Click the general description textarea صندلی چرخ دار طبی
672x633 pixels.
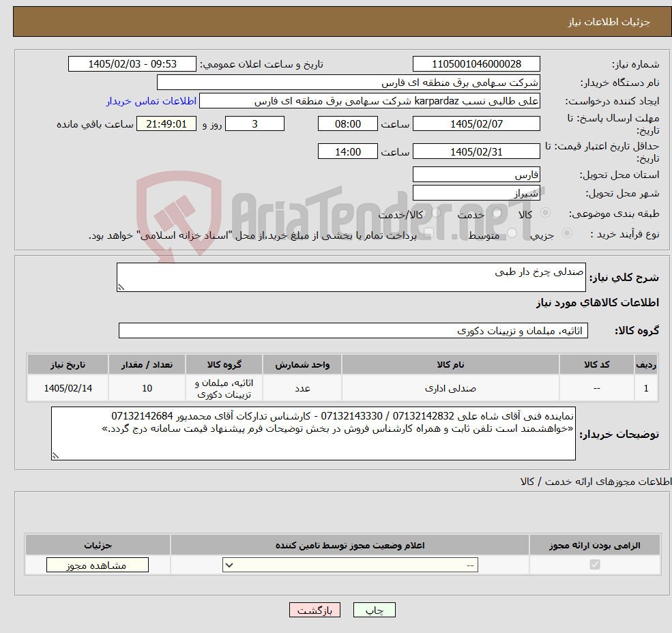[351, 277]
